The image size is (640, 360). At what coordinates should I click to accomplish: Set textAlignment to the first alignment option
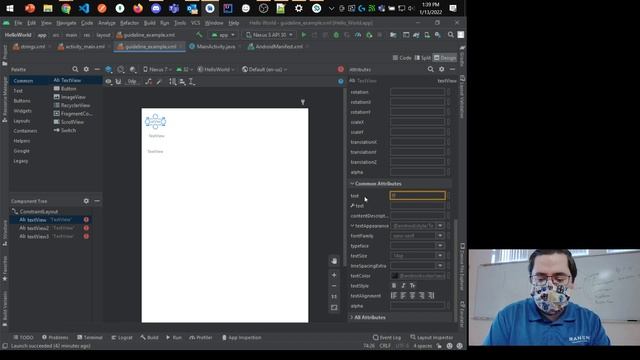tap(394, 296)
